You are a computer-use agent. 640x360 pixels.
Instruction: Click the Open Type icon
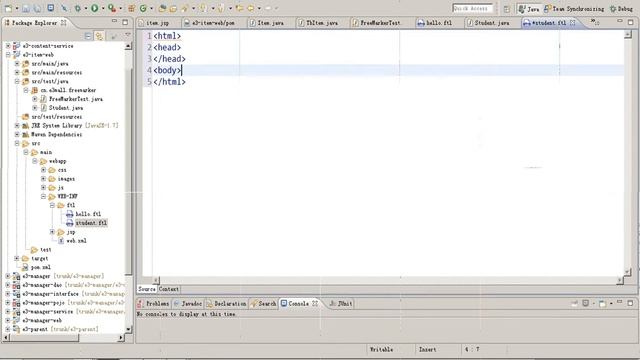[162, 8]
